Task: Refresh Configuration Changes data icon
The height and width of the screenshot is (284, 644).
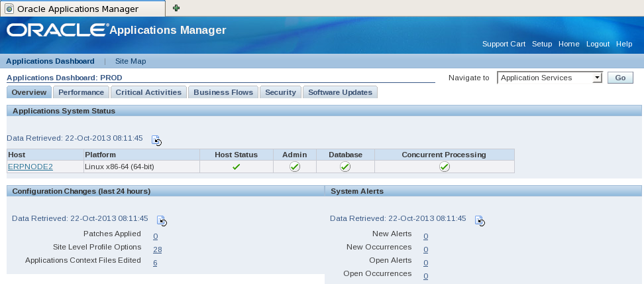Action: pos(162,221)
